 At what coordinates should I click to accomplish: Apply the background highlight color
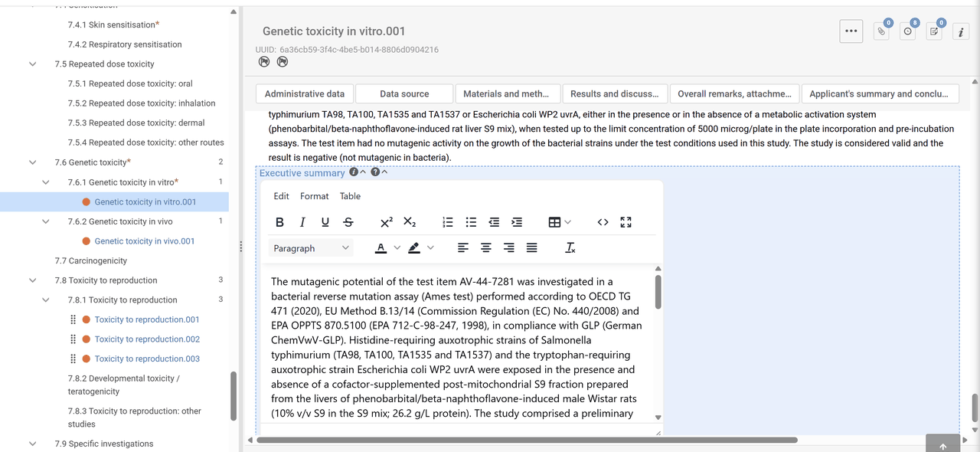tap(414, 248)
